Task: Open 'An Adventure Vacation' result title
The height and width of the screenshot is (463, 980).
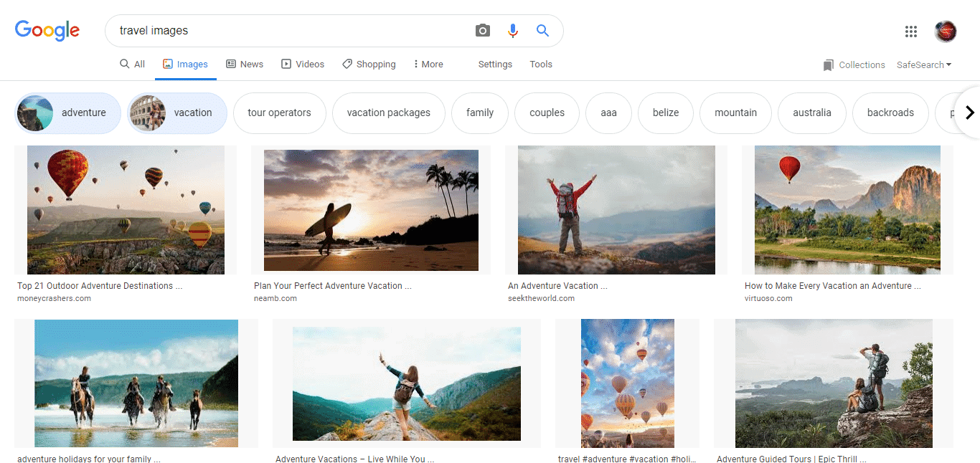Action: 557,286
